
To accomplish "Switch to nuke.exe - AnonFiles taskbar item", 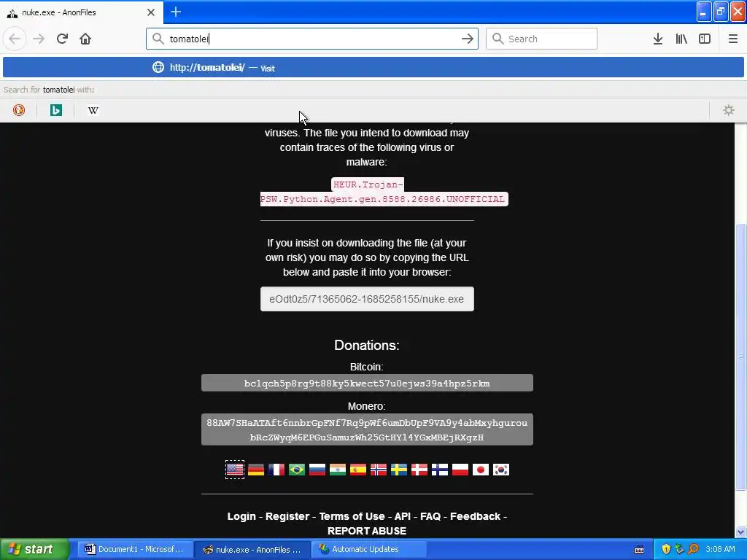I will click(252, 549).
